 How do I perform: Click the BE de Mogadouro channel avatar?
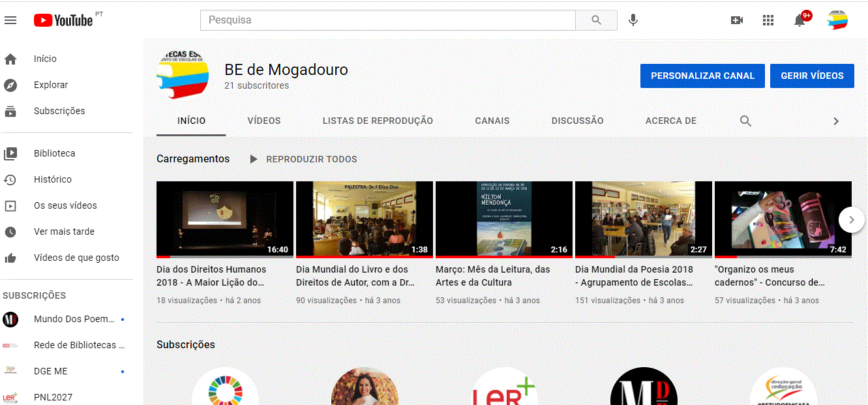(183, 75)
